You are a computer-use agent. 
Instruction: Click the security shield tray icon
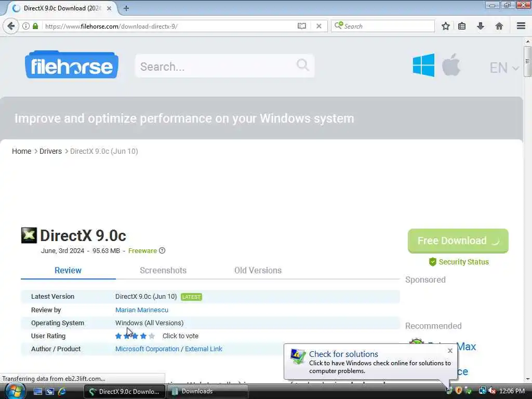[459, 391]
